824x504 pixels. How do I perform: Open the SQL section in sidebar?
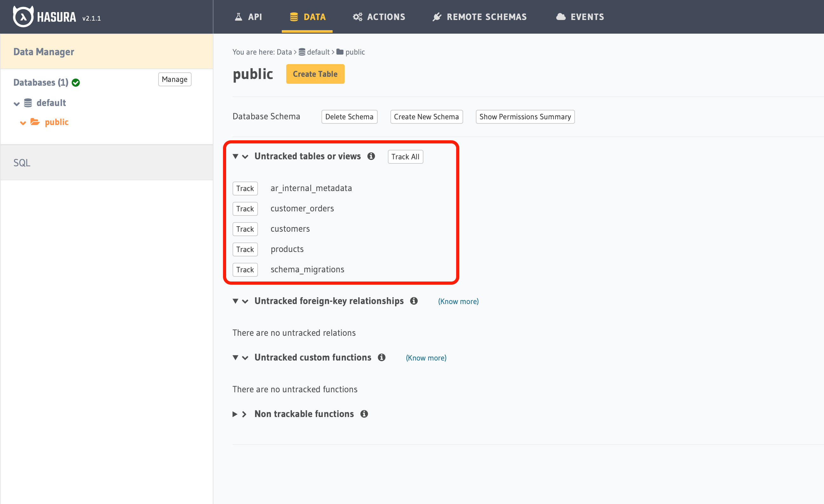click(22, 163)
